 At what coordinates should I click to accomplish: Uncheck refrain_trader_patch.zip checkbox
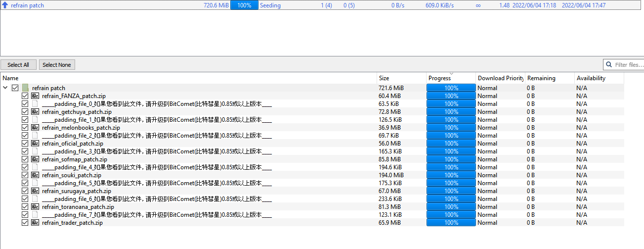[25, 223]
